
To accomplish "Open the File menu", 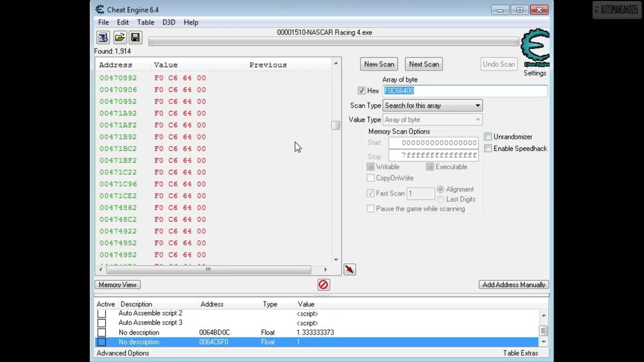I will (x=103, y=22).
